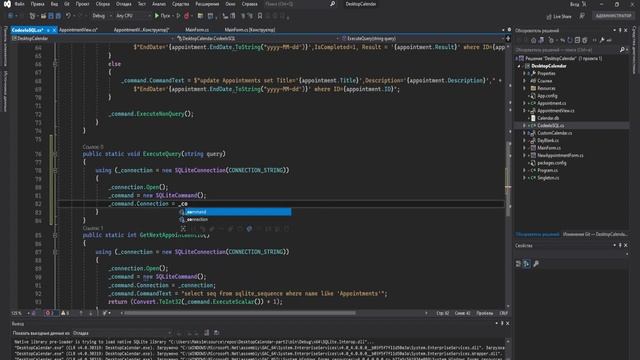This screenshot has width=640, height=360.
Task: Open the editor zoom percentage dropdown
Action: (19, 313)
